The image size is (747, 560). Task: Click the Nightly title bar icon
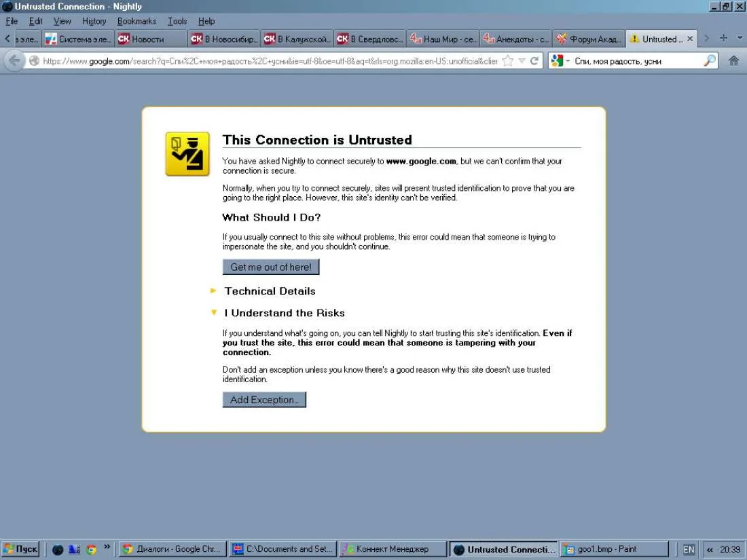tap(7, 6)
